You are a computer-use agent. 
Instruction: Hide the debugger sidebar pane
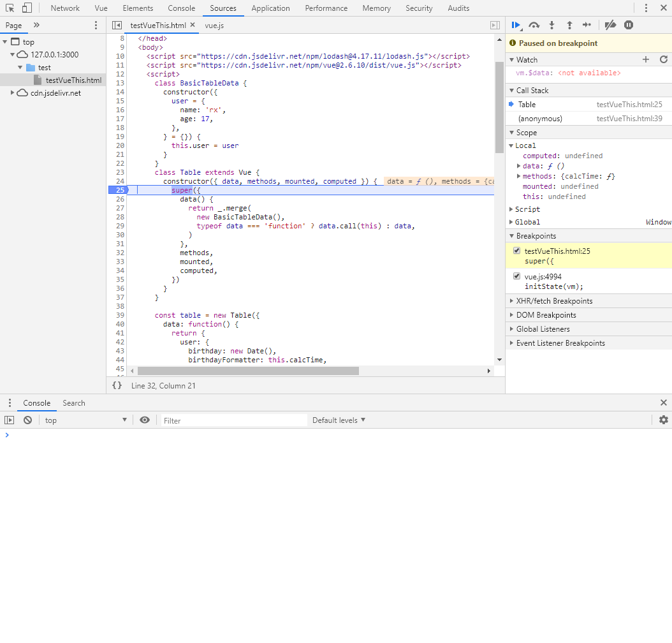[495, 26]
